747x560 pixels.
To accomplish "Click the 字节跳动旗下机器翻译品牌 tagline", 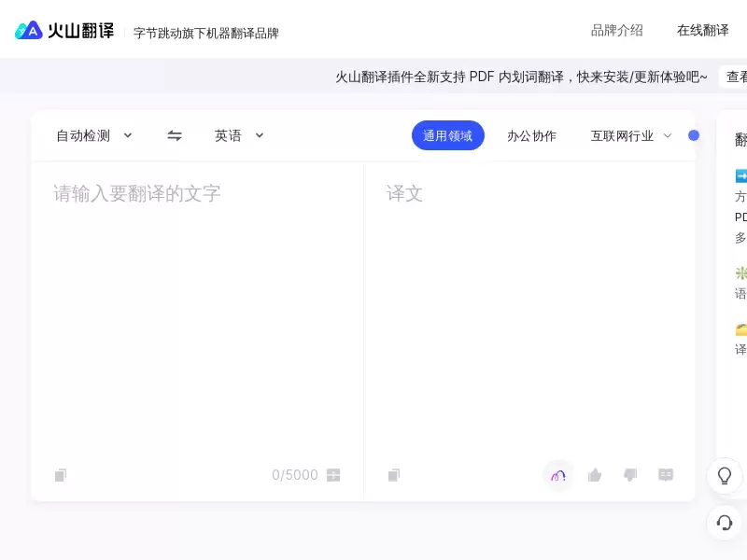I will [206, 33].
